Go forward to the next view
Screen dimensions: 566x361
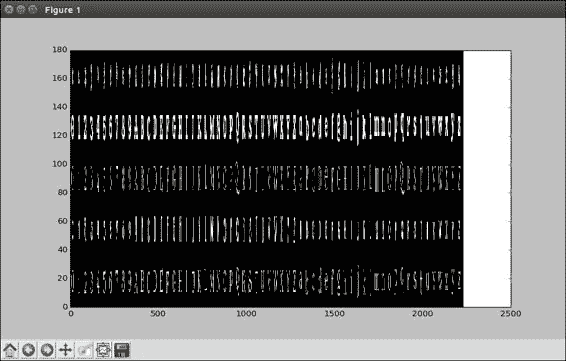[47, 350]
